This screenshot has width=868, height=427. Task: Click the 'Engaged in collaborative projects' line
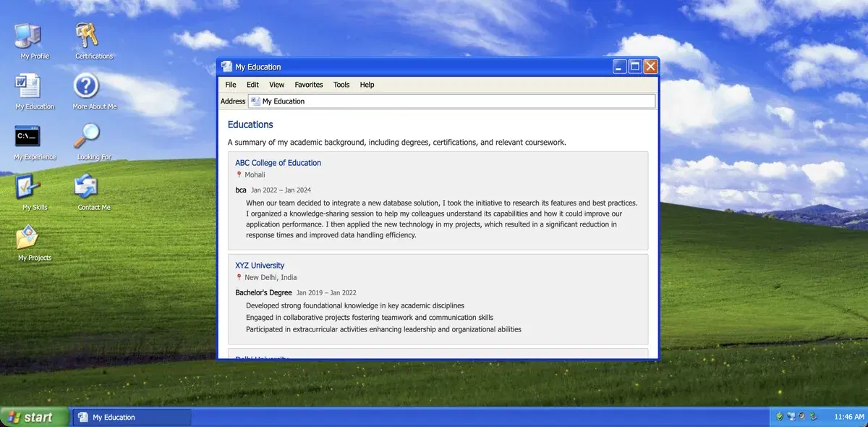370,317
